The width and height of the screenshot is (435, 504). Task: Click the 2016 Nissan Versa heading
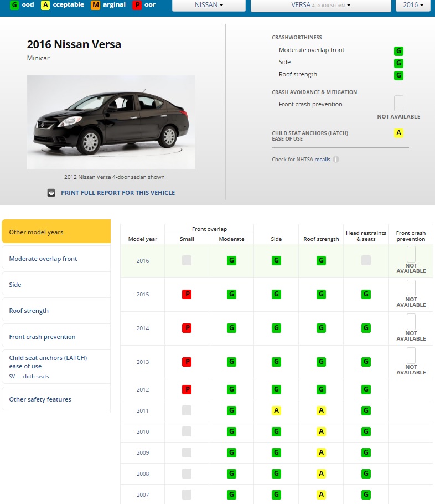click(74, 44)
